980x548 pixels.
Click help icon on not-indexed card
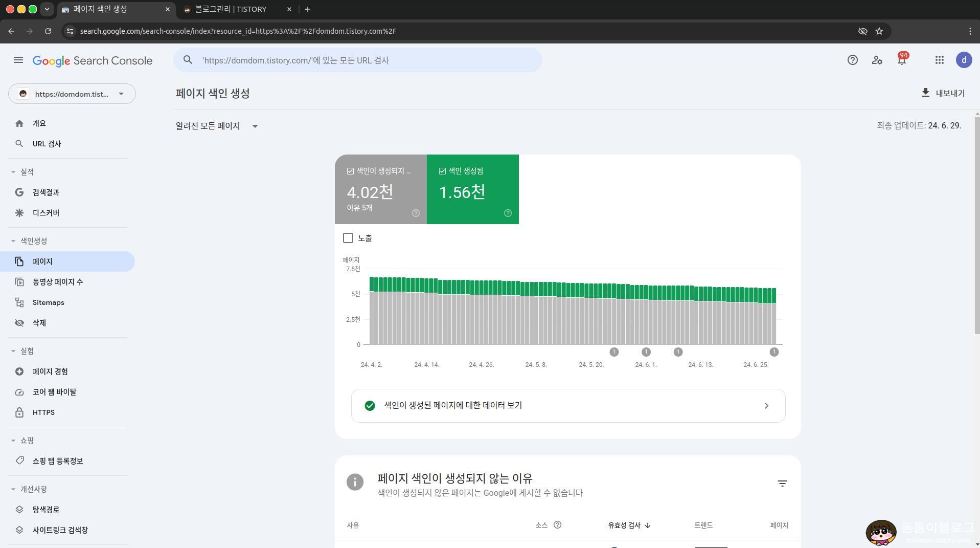click(x=416, y=213)
